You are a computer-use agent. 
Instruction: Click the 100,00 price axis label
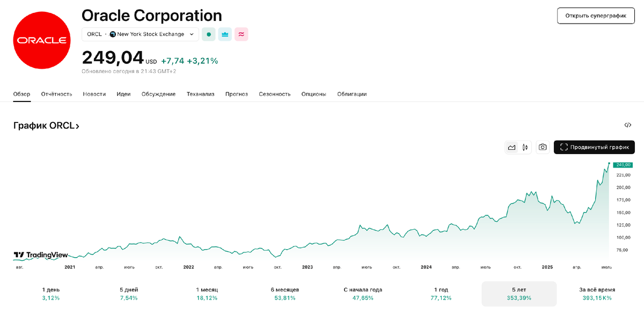pyautogui.click(x=623, y=237)
